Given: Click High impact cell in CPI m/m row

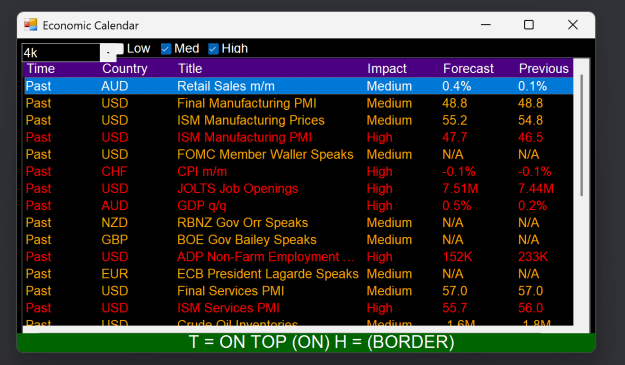Looking at the screenshot, I should coord(379,172).
